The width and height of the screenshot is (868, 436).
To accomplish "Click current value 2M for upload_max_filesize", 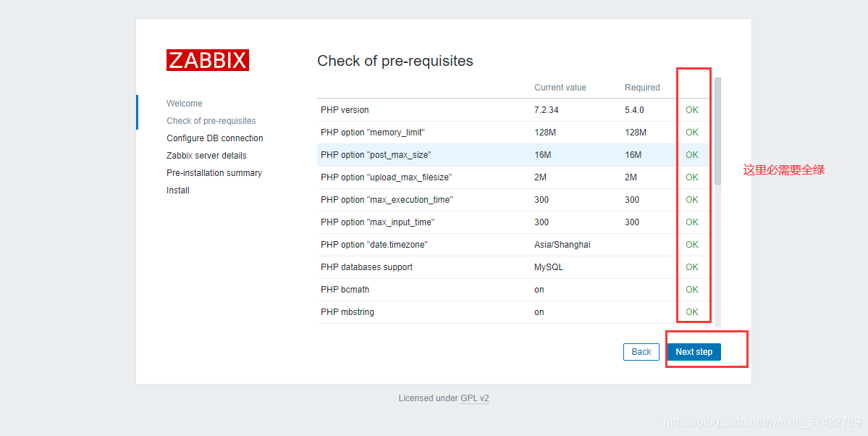I will 540,177.
